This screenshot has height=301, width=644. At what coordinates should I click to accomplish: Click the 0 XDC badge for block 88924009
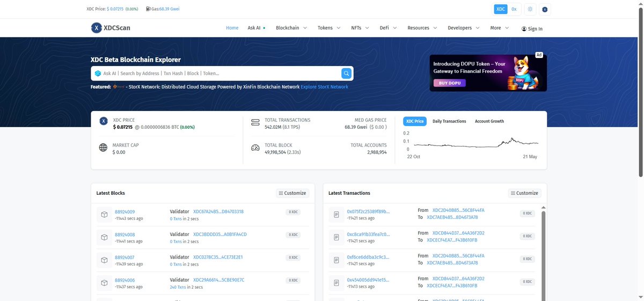click(292, 212)
